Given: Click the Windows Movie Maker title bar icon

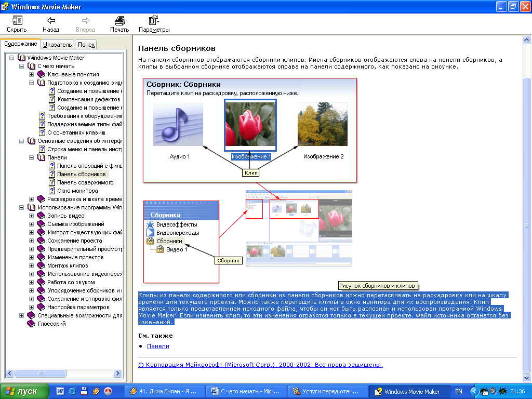Looking at the screenshot, I should [5, 6].
